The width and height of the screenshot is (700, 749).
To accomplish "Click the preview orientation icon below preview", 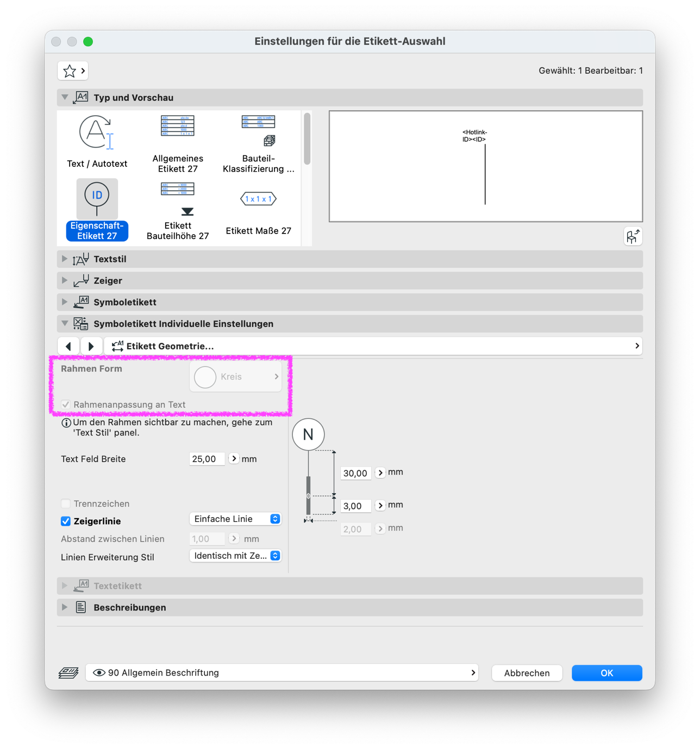I will pos(633,236).
